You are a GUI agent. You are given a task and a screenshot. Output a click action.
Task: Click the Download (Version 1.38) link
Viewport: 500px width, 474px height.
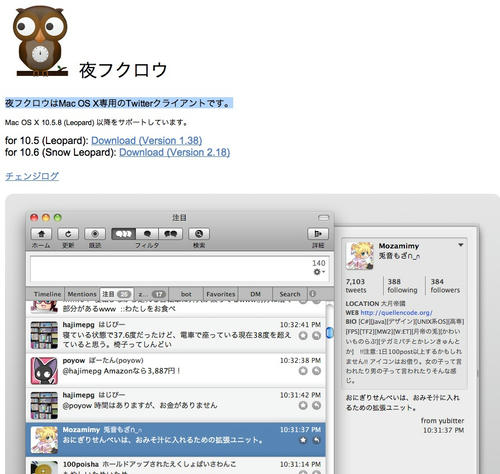[147, 141]
